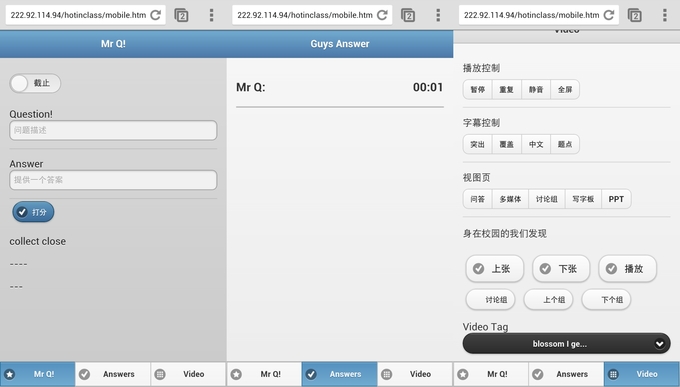
Task: Expand the Video Tag blossom dropdown
Action: click(566, 344)
